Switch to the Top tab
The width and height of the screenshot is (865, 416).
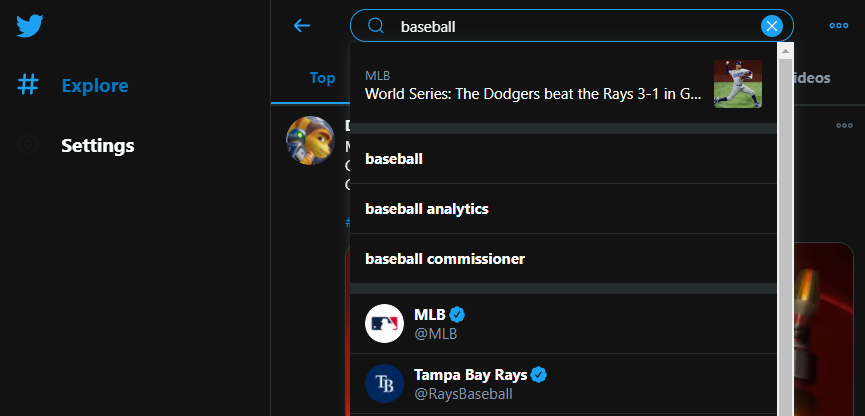322,78
